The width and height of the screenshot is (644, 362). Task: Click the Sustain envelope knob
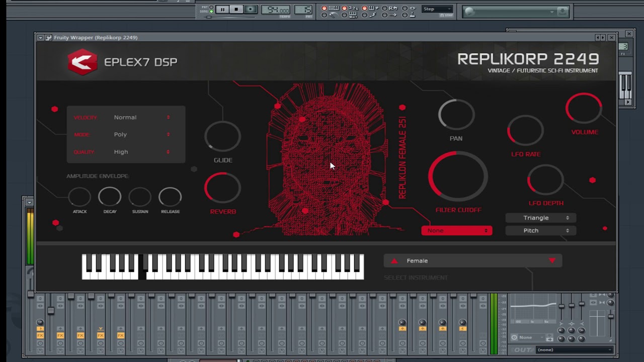pyautogui.click(x=140, y=197)
